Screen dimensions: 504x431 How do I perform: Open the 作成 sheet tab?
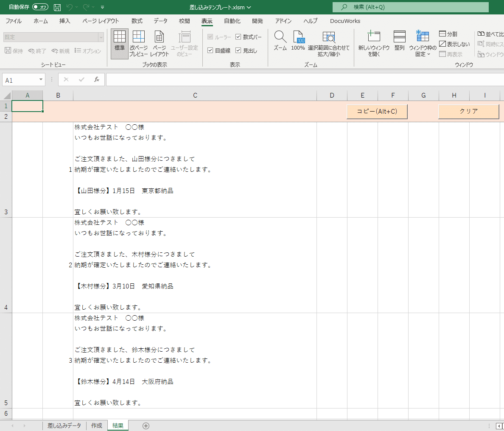[97, 425]
